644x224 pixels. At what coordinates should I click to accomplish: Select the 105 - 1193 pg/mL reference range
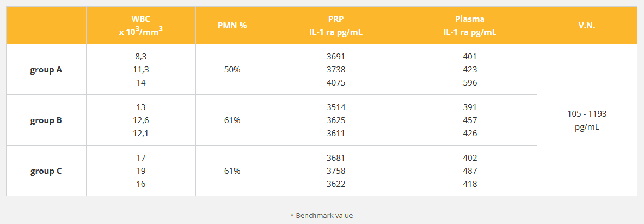click(x=587, y=120)
